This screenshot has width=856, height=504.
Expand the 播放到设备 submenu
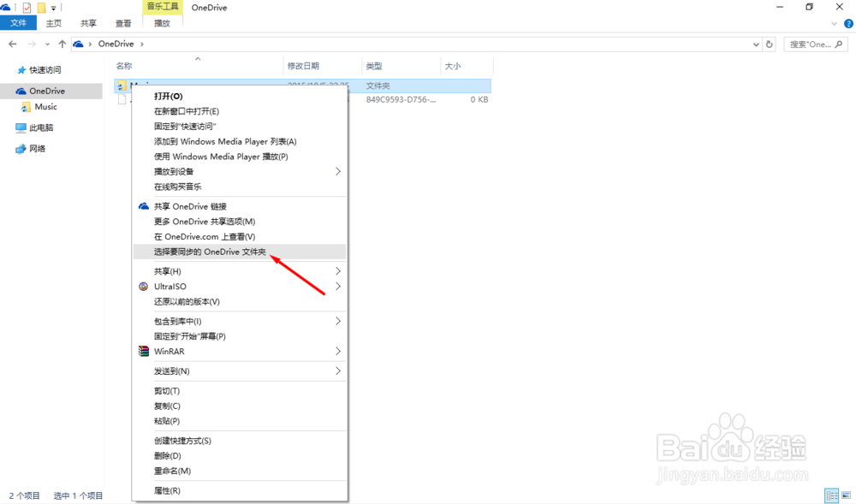[239, 171]
